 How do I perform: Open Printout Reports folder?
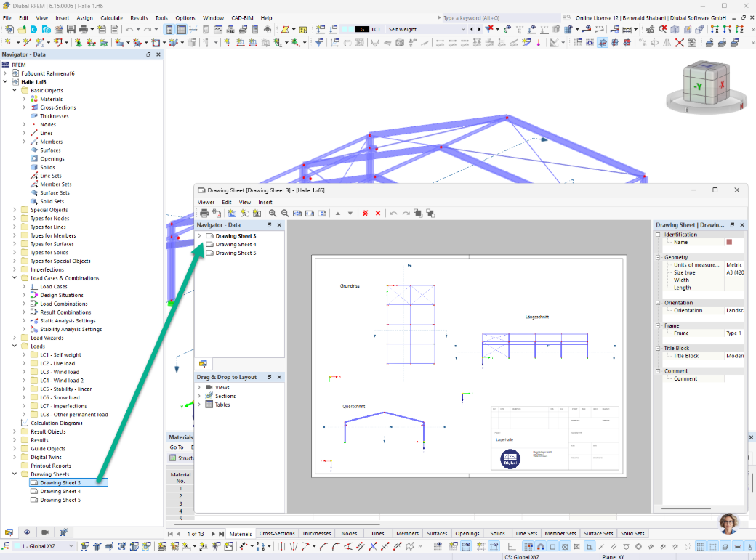(x=50, y=466)
